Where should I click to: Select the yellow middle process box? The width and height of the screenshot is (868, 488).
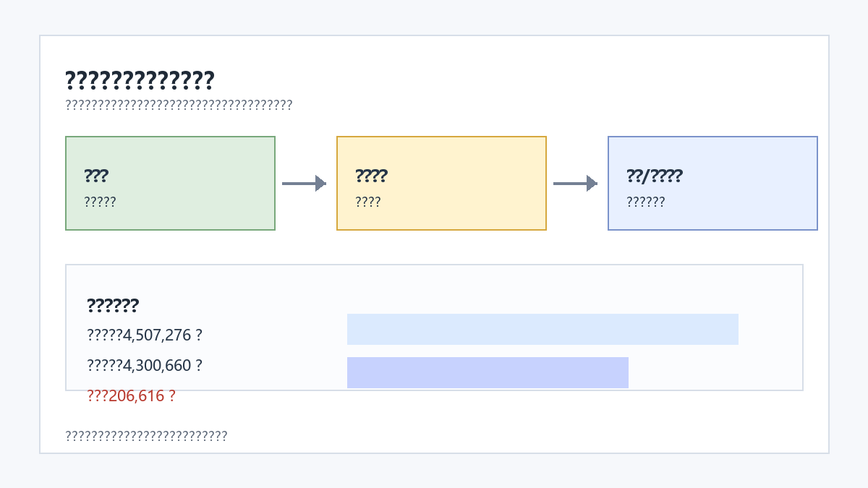pyautogui.click(x=441, y=184)
